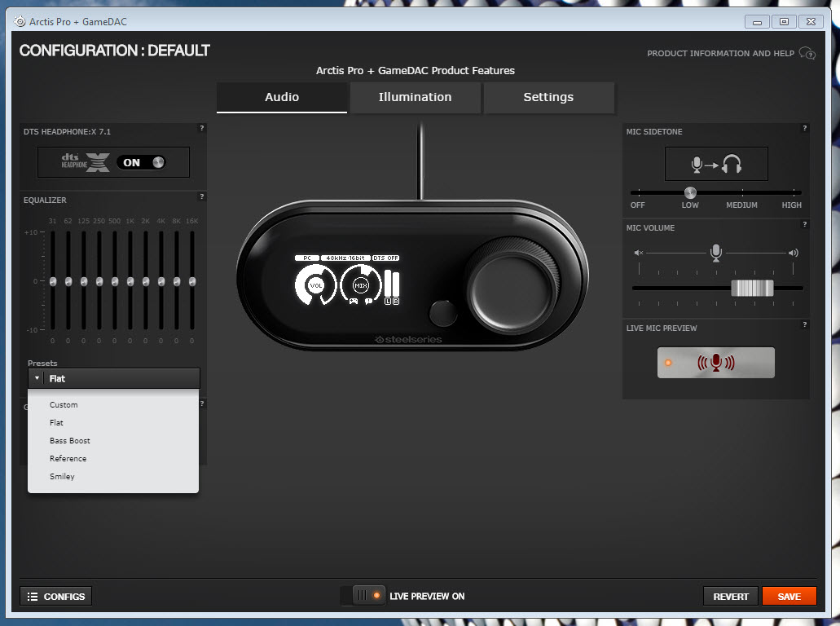Click the DTS Headphone:X help question mark
Image resolution: width=840 pixels, height=626 pixels.
click(202, 128)
